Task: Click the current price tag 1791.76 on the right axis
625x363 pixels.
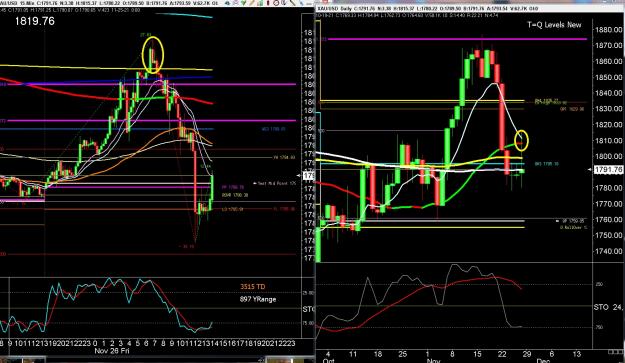Action: (608, 170)
